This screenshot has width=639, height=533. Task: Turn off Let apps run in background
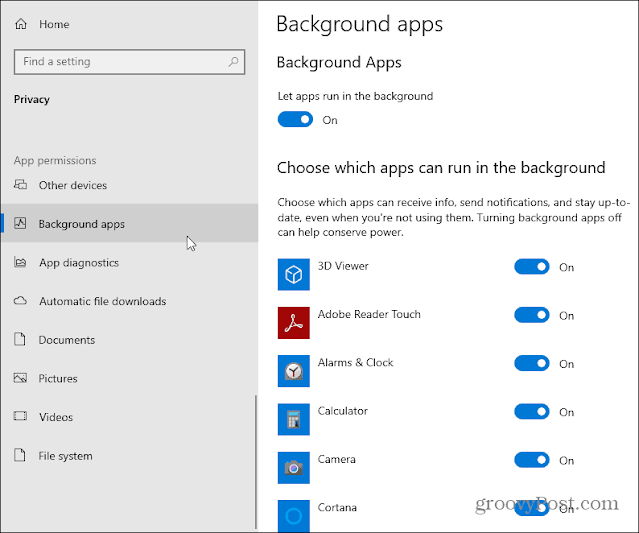[295, 120]
